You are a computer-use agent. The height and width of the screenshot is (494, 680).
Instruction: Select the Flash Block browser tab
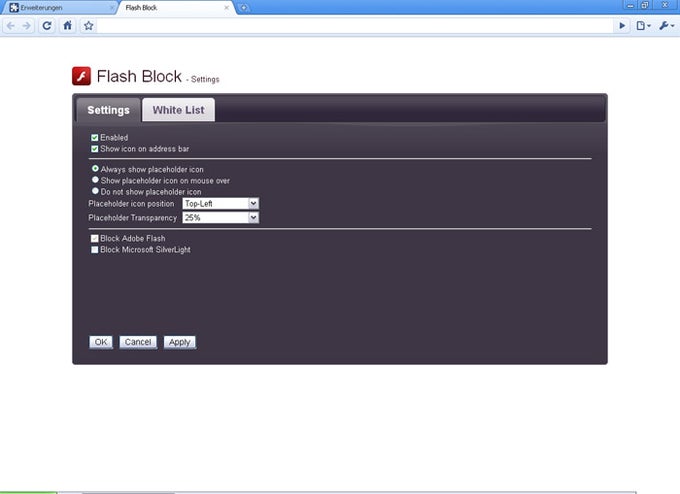click(x=176, y=7)
